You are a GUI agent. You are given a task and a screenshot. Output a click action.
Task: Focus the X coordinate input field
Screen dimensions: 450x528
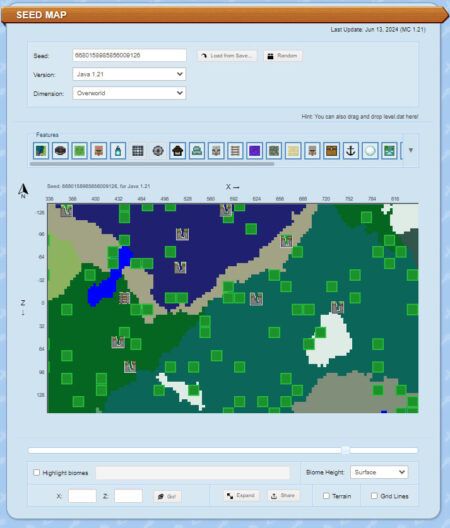tap(82, 496)
